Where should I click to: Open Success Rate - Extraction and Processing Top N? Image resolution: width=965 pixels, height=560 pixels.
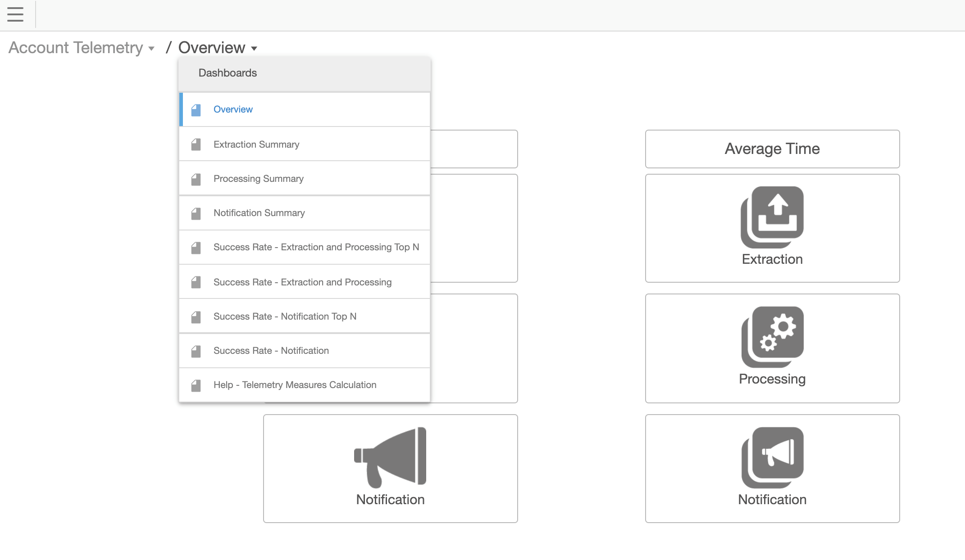(316, 247)
